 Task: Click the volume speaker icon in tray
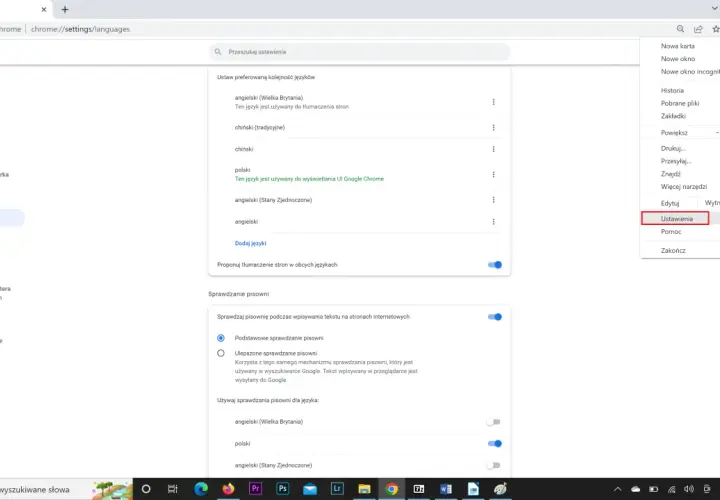(689, 489)
